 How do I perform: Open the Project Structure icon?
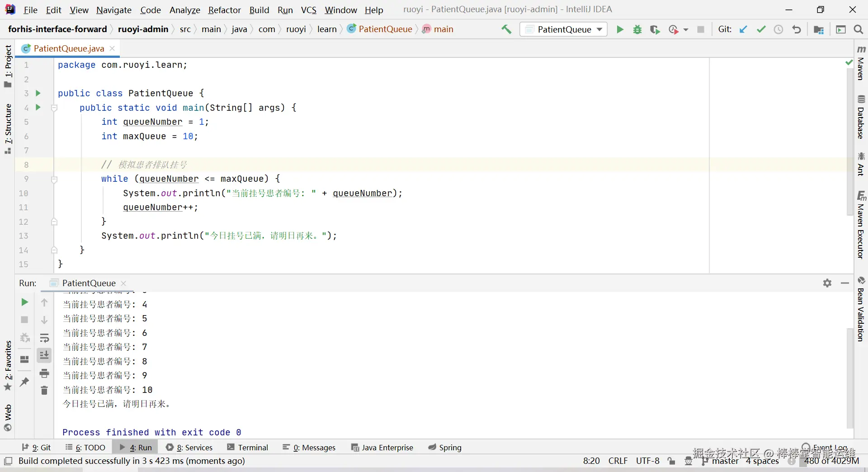pyautogui.click(x=819, y=29)
